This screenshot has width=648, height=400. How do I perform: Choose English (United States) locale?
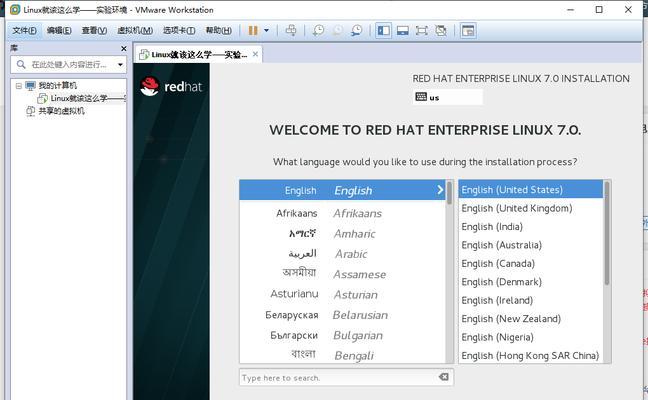(531, 190)
